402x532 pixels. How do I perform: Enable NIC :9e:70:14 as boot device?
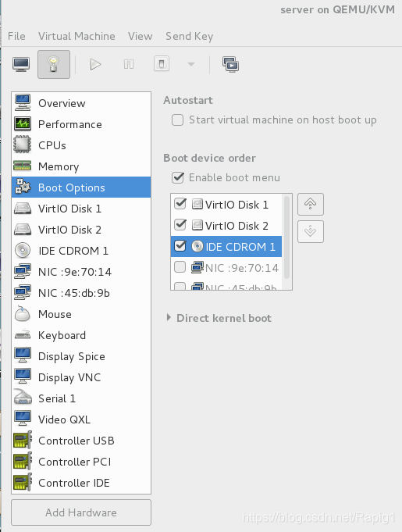180,267
